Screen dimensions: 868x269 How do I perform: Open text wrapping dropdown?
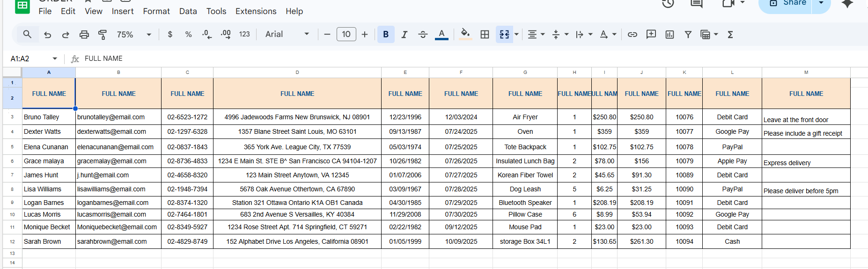tap(584, 34)
